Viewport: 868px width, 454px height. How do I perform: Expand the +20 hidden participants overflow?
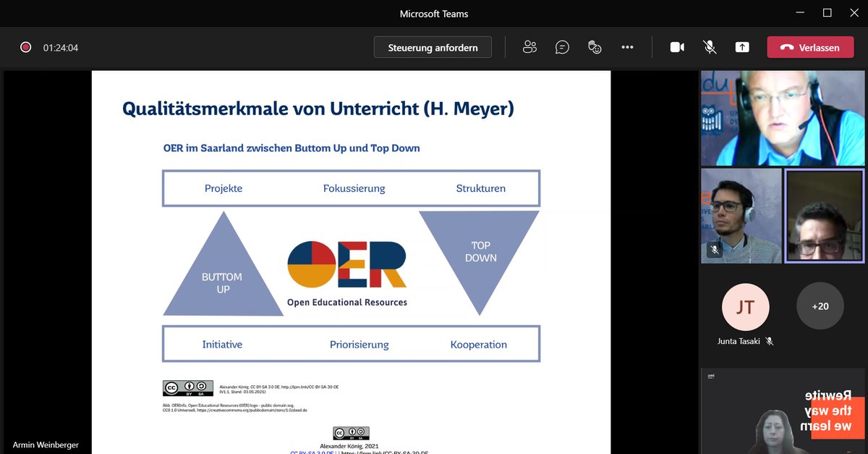point(820,306)
